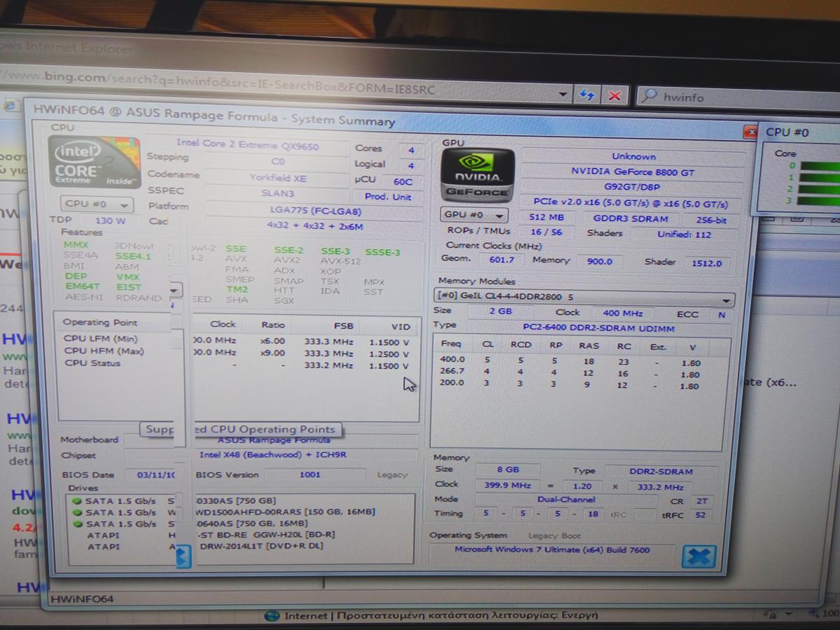Image resolution: width=840 pixels, height=630 pixels.
Task: Click the Core 2 usage bar
Action: coord(820,189)
